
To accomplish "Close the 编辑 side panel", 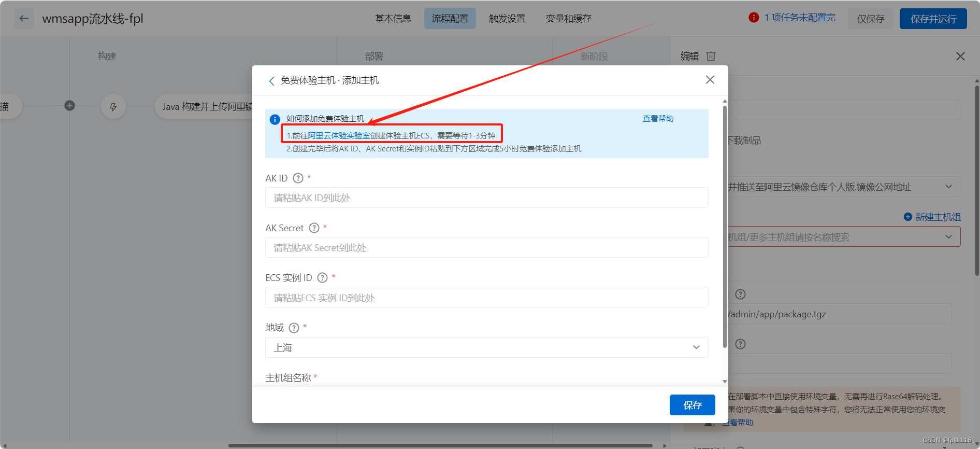I will 960,56.
